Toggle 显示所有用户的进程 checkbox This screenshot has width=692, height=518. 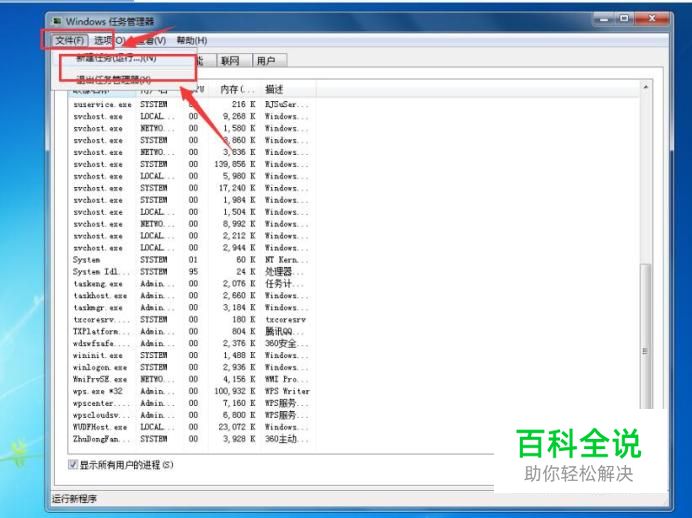pos(73,465)
